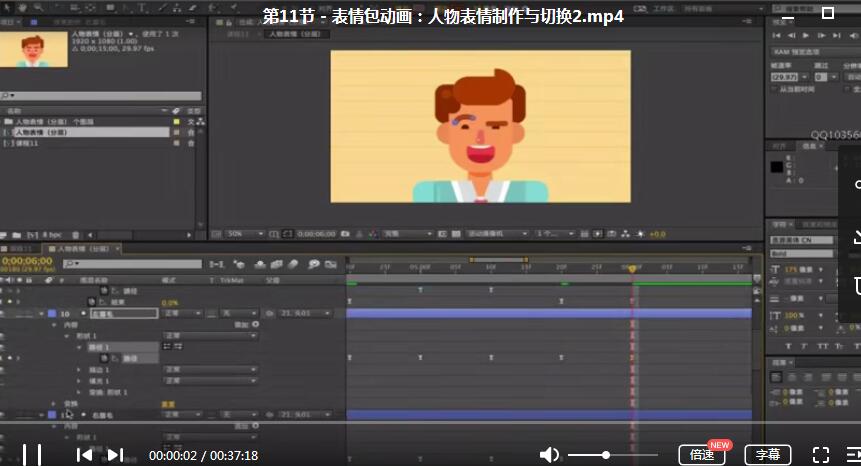861x466 pixels.
Task: Adjust the video volume slider
Action: [605, 455]
